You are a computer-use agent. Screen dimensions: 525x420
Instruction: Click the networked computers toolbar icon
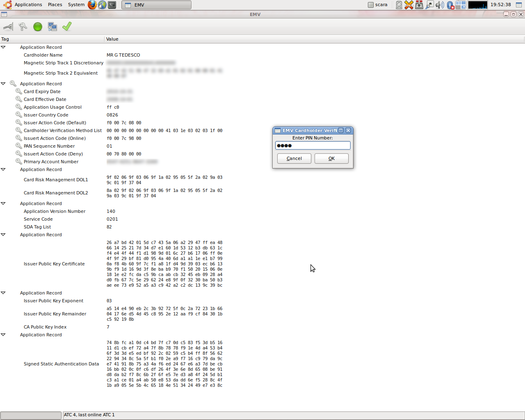pos(52,27)
